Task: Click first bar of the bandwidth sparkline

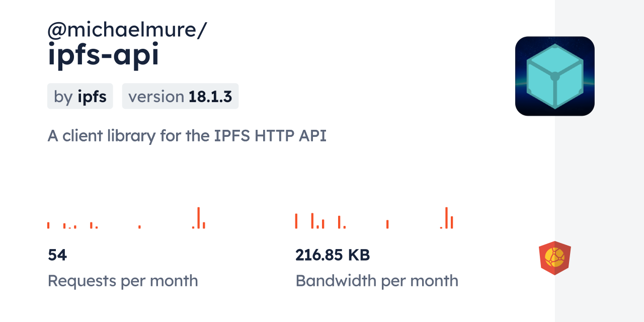Action: point(296,221)
